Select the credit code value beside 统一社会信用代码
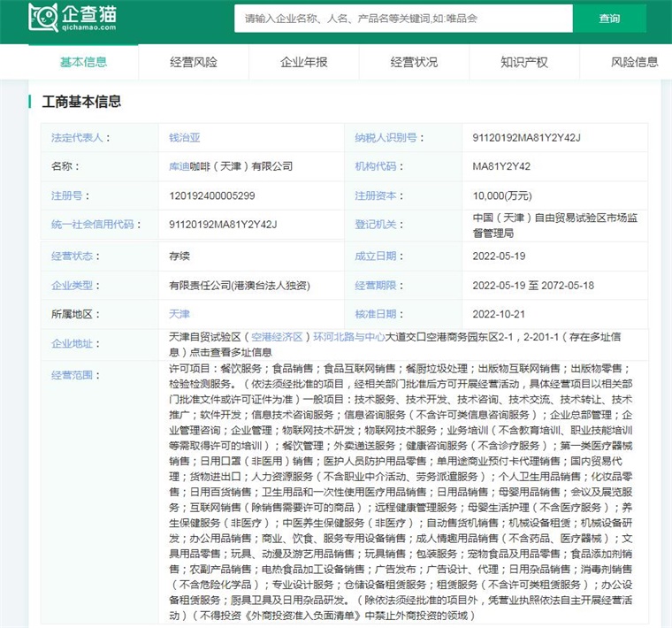The height and width of the screenshot is (628, 672). [223, 225]
